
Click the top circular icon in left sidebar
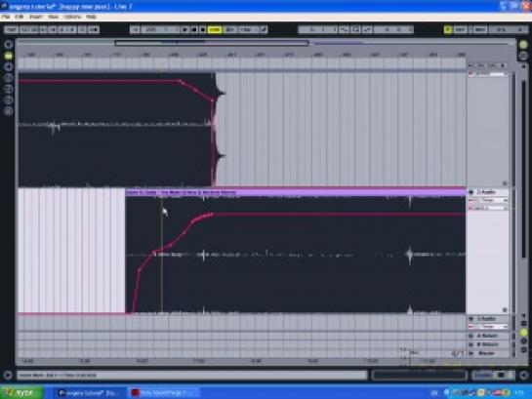point(9,45)
